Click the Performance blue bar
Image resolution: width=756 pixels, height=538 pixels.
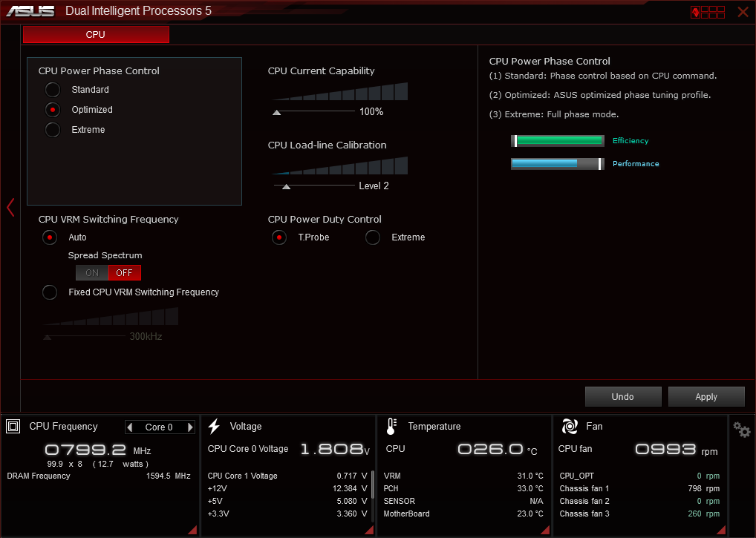tap(558, 164)
